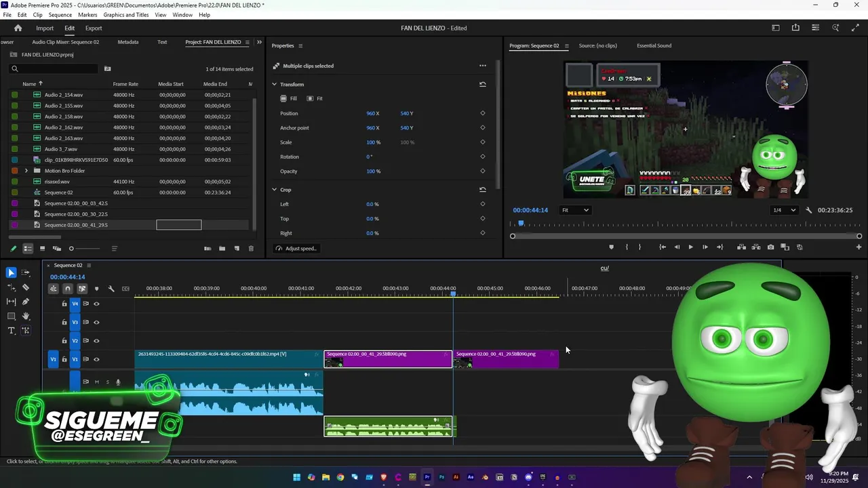
Task: Click the timeline closed captions CC icon
Action: tap(125, 289)
